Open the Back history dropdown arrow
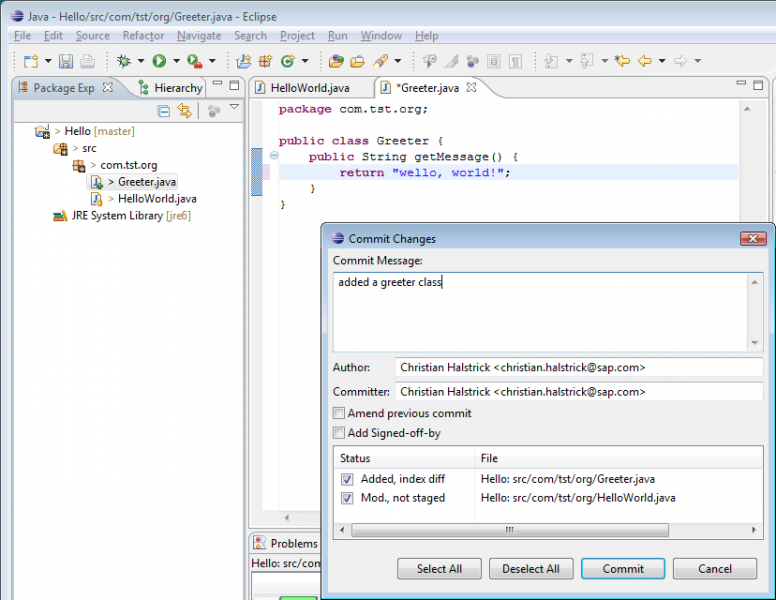 tap(662, 61)
